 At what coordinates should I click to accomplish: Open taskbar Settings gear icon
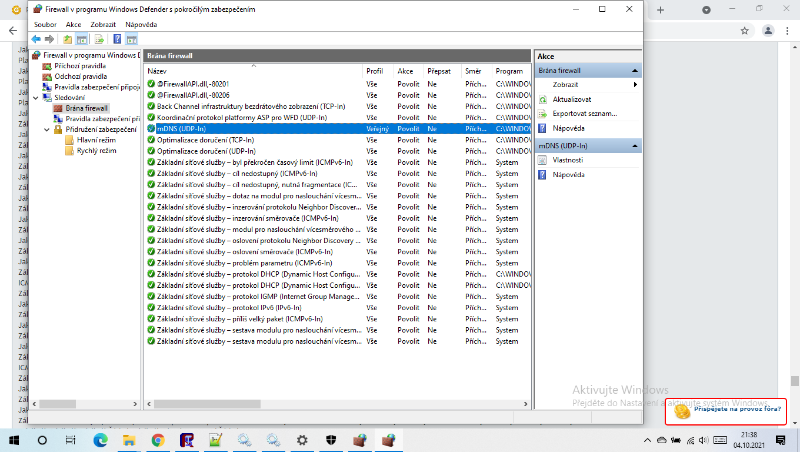click(x=302, y=440)
